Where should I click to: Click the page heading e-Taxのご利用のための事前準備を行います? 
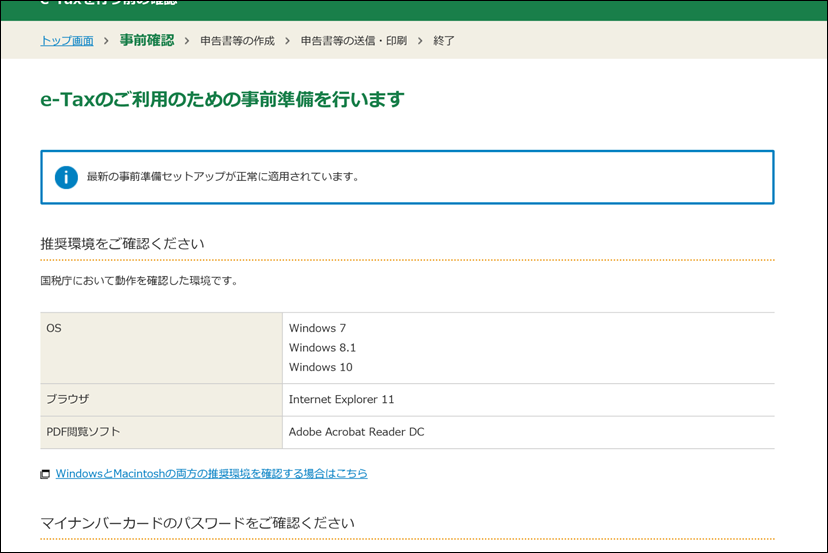click(x=222, y=99)
